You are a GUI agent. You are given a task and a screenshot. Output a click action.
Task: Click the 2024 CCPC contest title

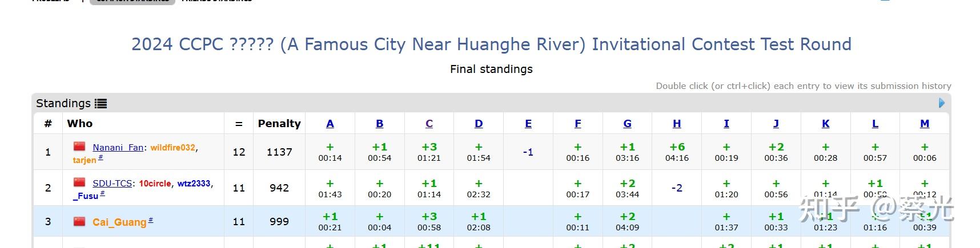point(491,44)
